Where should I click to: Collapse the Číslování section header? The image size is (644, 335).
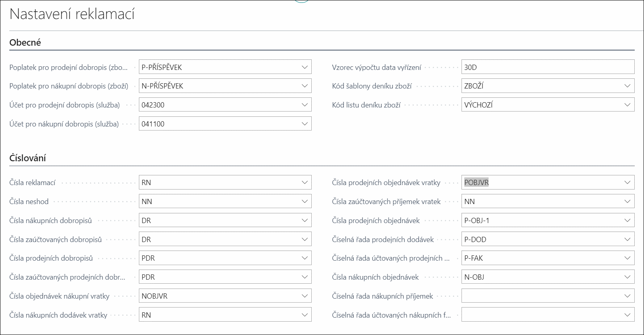27,158
